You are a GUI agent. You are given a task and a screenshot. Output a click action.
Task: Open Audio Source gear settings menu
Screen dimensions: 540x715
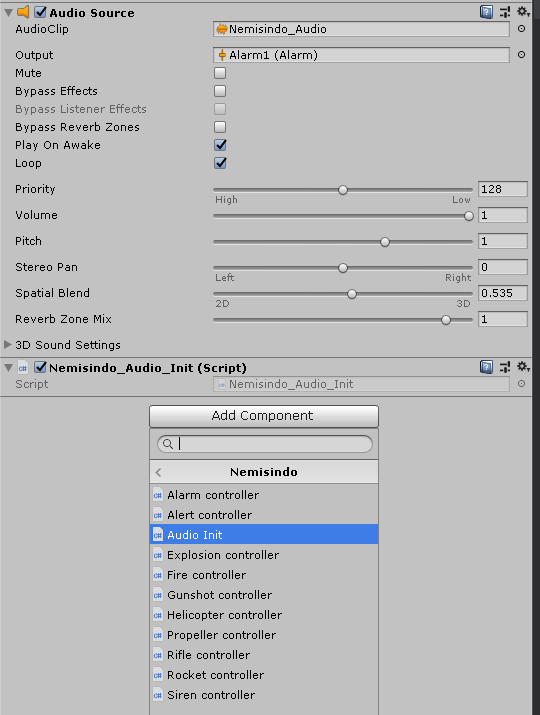[523, 12]
